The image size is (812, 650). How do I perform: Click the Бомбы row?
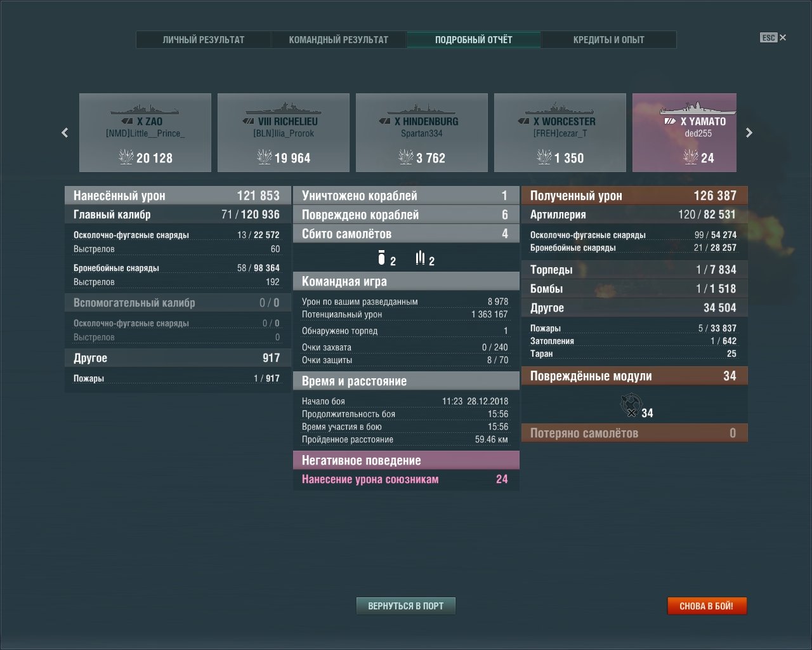pyautogui.click(x=634, y=289)
